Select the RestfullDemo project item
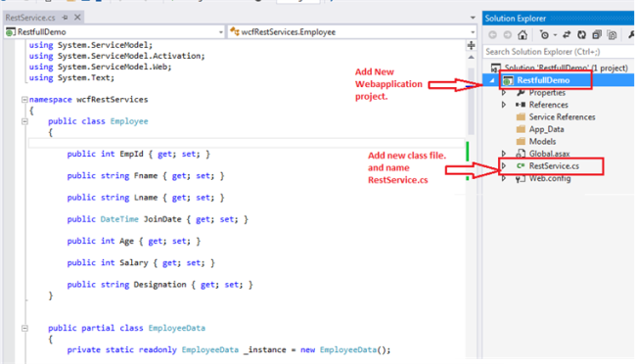 (x=543, y=80)
